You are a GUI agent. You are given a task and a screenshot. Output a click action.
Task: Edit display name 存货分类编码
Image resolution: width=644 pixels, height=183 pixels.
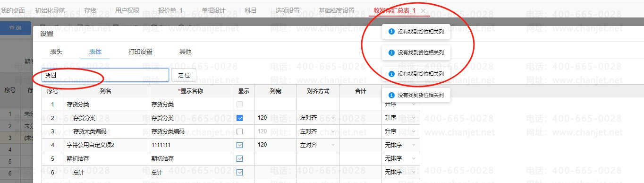click(190, 131)
